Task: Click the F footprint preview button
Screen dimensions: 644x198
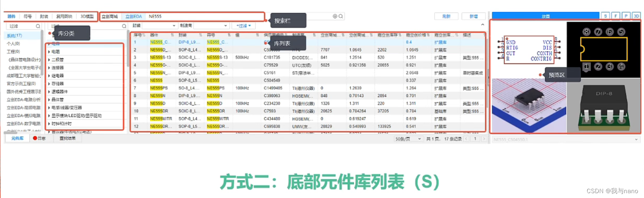Action: tap(616, 16)
